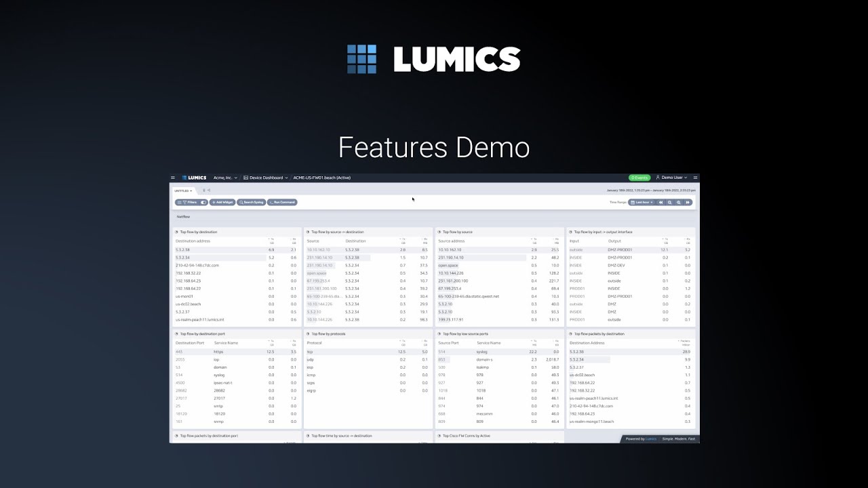Open the Device Dashboard dropdown
868x488 pixels.
click(x=266, y=178)
